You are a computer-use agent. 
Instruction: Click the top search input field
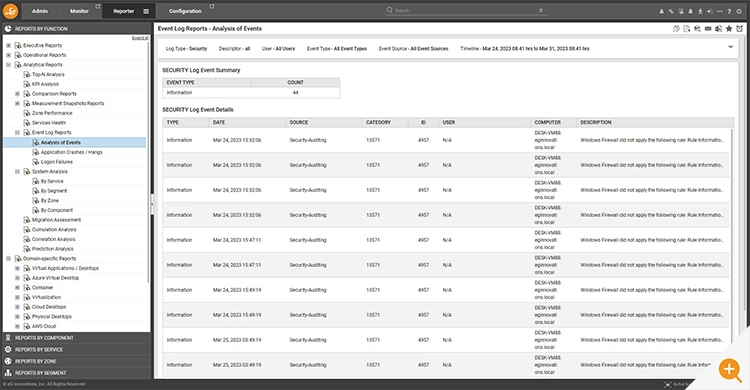coord(464,10)
